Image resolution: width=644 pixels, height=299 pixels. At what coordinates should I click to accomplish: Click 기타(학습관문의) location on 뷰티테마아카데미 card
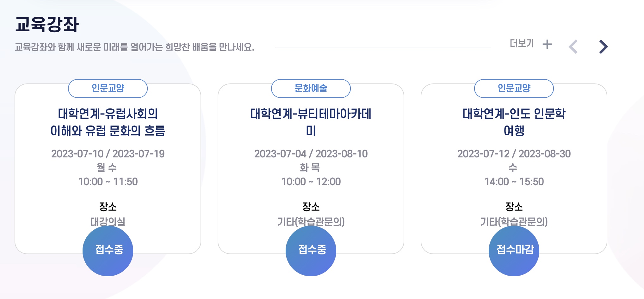pyautogui.click(x=311, y=222)
